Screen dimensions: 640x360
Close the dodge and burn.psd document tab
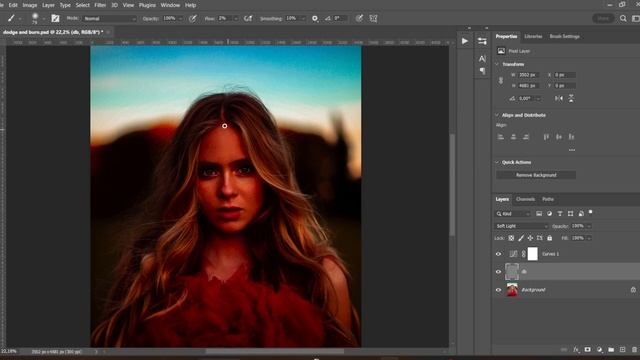(109, 32)
